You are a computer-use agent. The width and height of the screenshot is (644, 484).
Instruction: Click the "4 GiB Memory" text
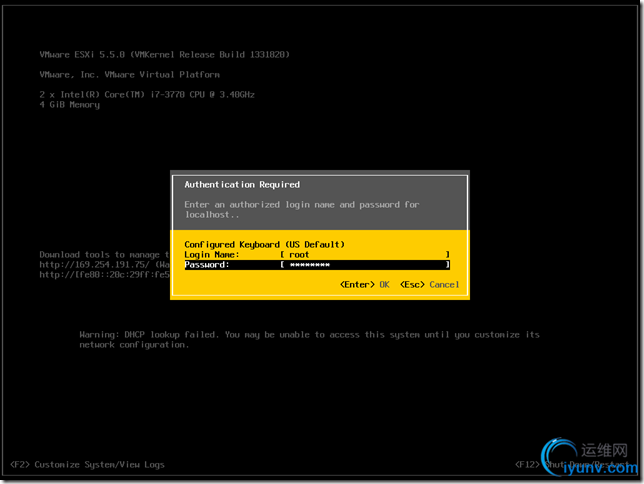(70, 105)
